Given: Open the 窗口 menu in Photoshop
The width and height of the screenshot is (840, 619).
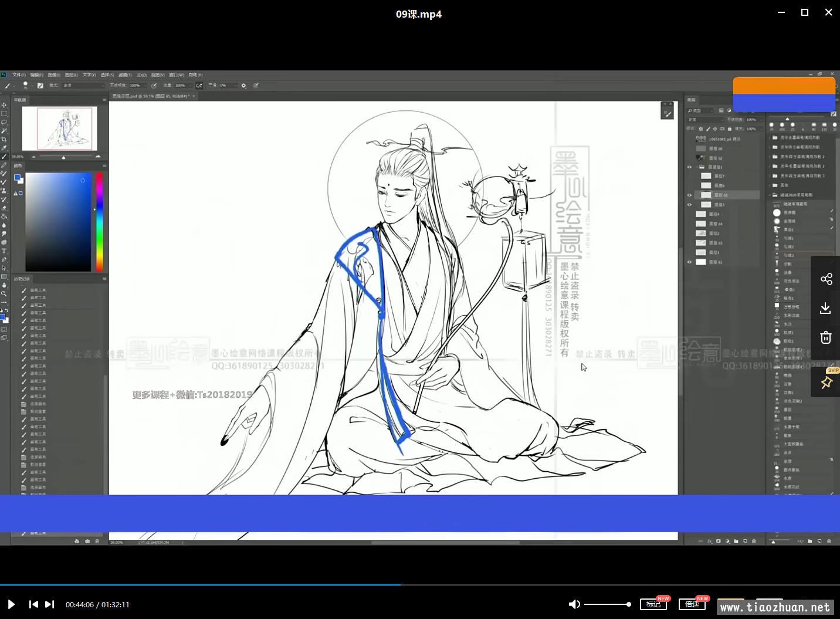Looking at the screenshot, I should (176, 75).
